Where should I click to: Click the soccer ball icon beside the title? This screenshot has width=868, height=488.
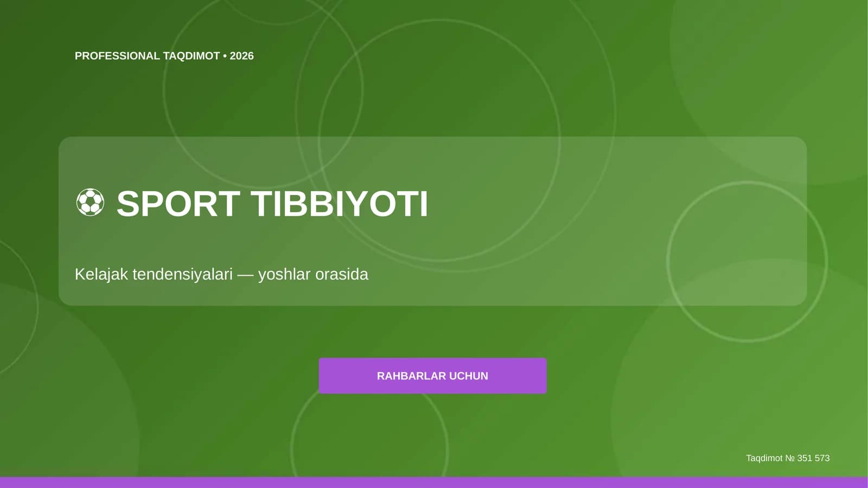tap(90, 202)
